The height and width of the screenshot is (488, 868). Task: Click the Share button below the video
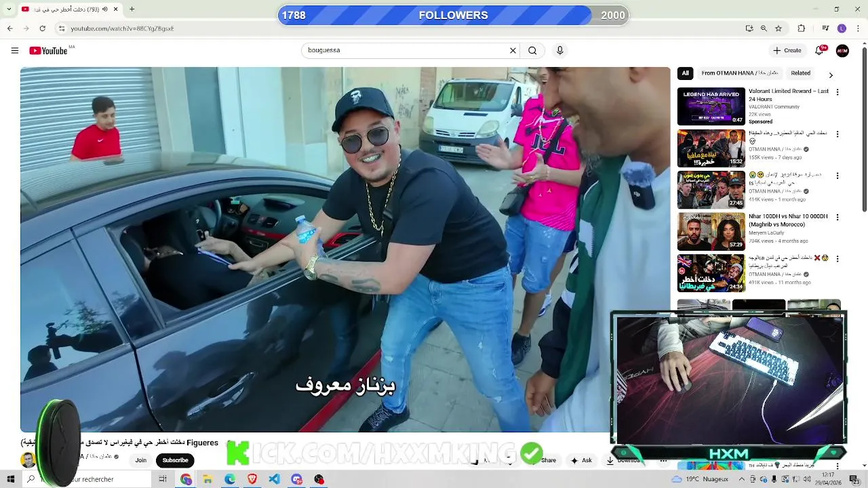pos(549,460)
